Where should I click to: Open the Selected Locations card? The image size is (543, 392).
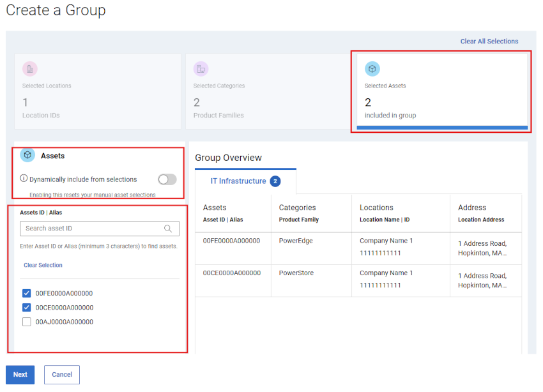pyautogui.click(x=98, y=91)
